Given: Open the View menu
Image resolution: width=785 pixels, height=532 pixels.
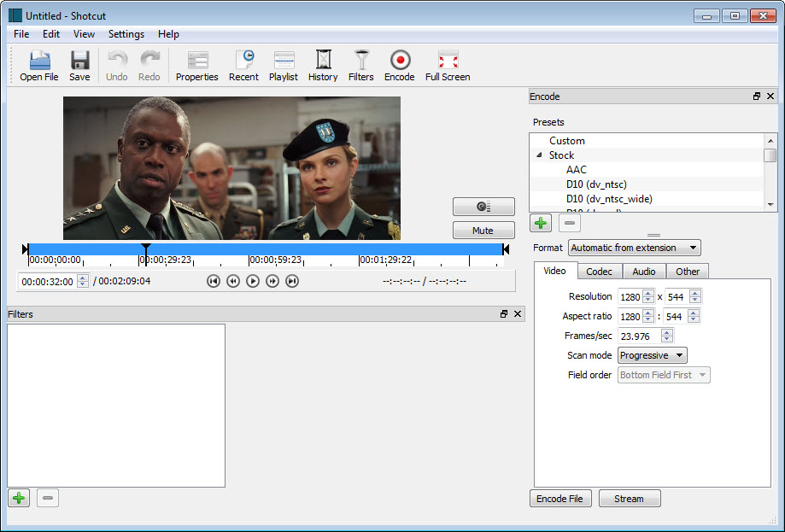Looking at the screenshot, I should pos(84,34).
